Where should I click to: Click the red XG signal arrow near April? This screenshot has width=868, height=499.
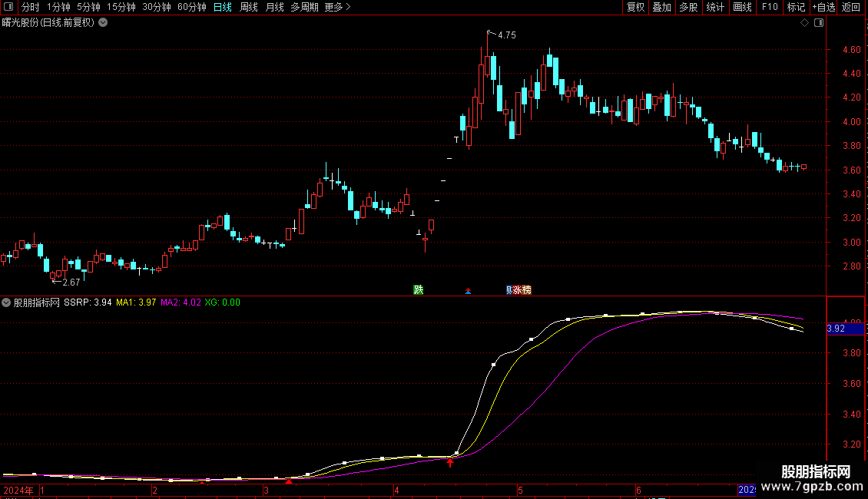point(450,462)
